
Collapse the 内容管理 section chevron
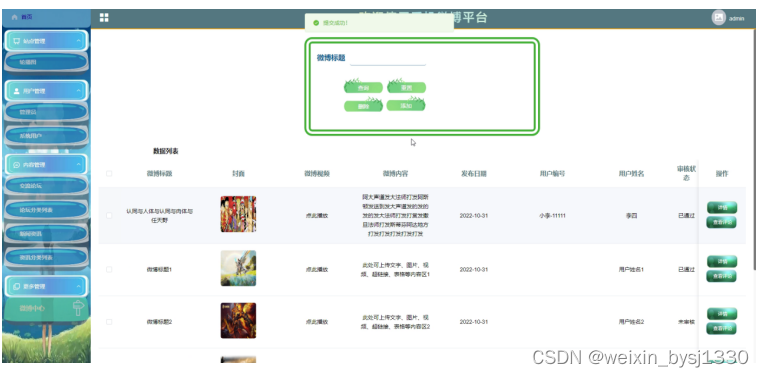point(79,165)
